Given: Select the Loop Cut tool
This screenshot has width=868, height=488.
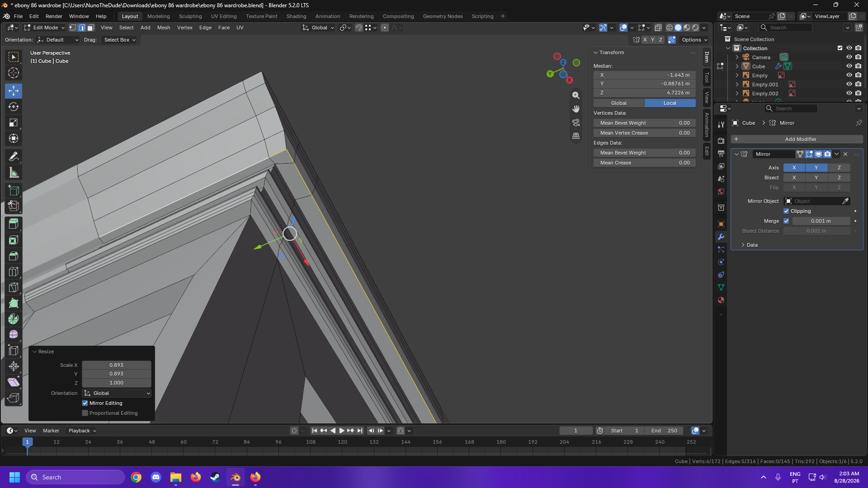Looking at the screenshot, I should pyautogui.click(x=14, y=272).
